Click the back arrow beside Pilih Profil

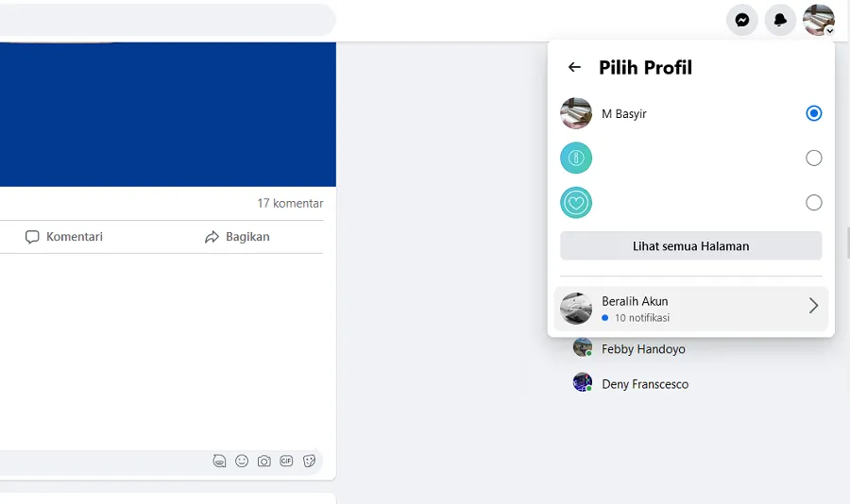pos(574,67)
